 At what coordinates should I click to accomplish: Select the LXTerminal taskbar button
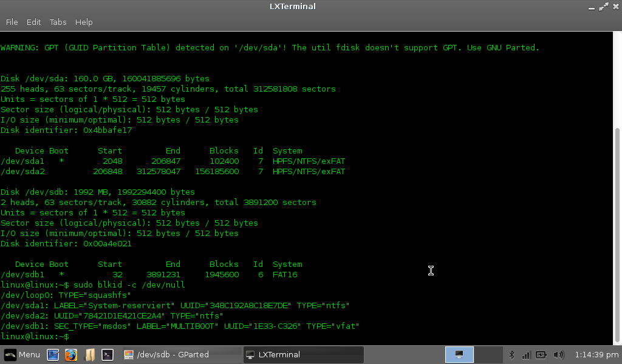tap(303, 354)
